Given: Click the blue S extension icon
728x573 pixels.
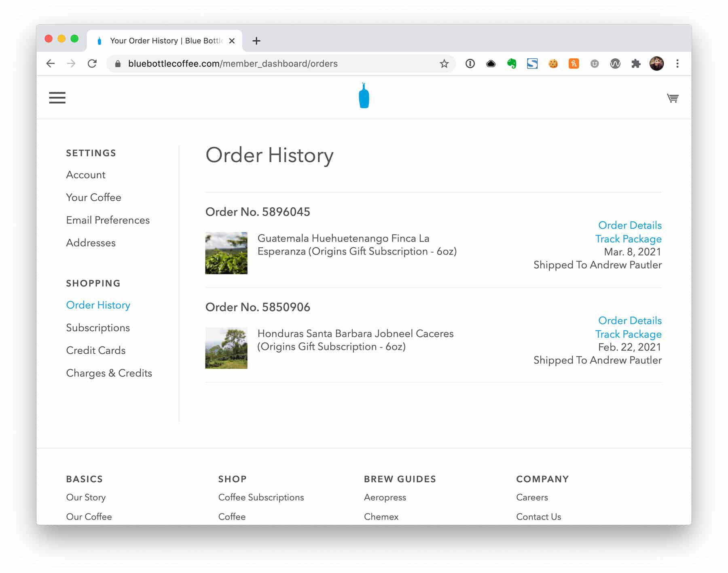Looking at the screenshot, I should [x=532, y=64].
